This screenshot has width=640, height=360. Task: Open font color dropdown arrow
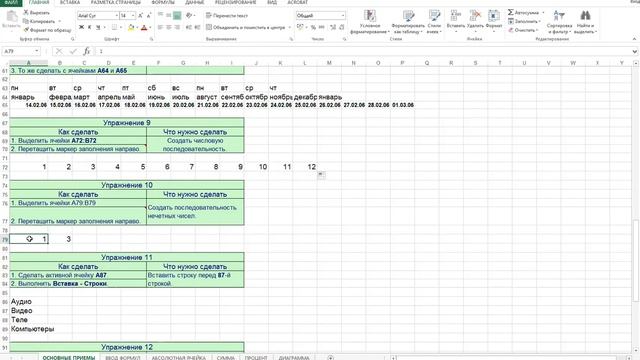150,27
